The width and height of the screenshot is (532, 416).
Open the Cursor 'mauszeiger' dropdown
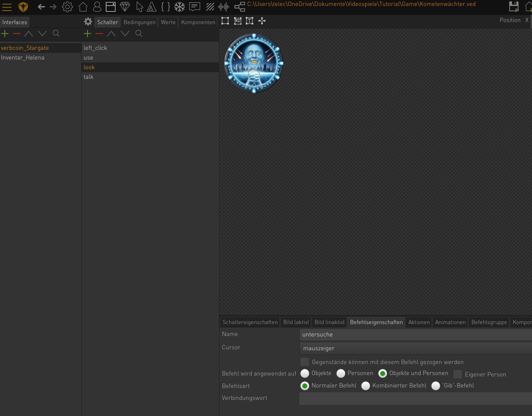pyautogui.click(x=416, y=348)
